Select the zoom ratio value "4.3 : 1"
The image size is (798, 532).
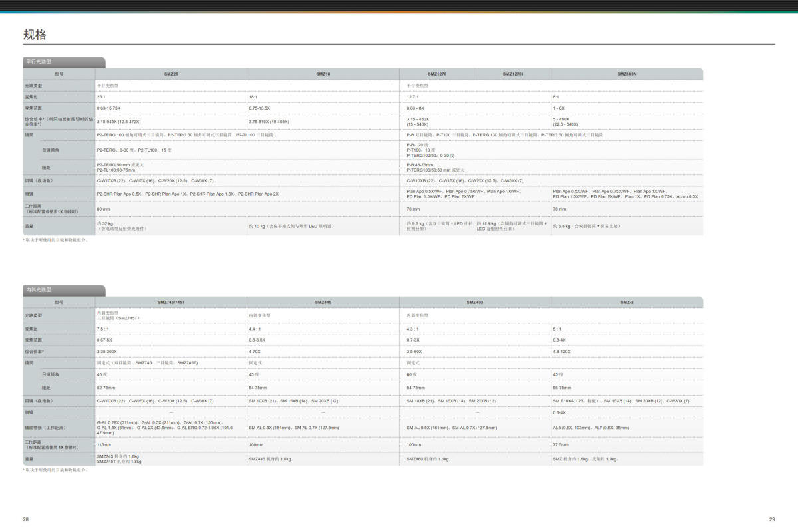[x=413, y=329]
